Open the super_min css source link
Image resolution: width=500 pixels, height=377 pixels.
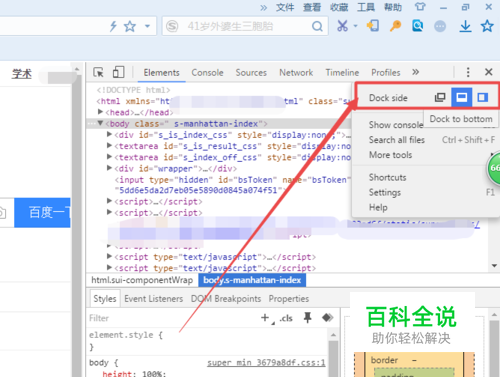(x=266, y=363)
